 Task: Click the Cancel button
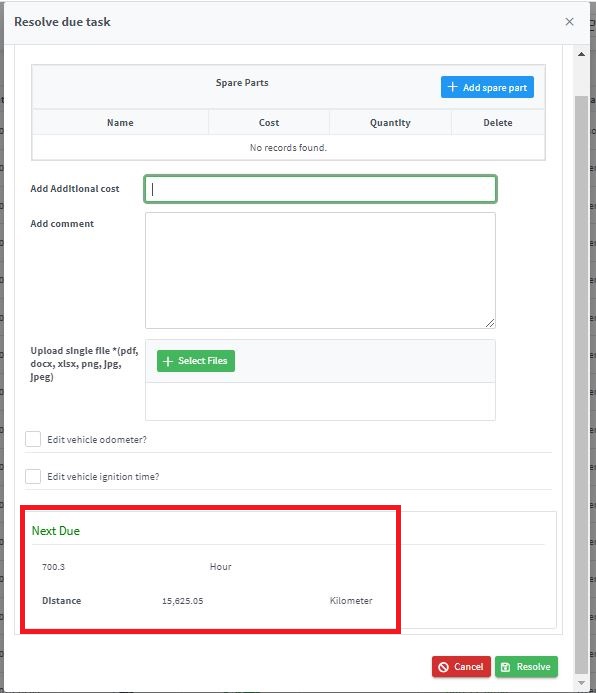pyautogui.click(x=461, y=667)
